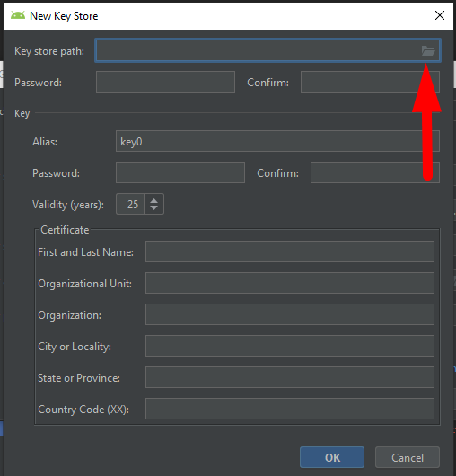The width and height of the screenshot is (456, 476).
Task: Close the New Key Store dialog
Action: click(440, 15)
